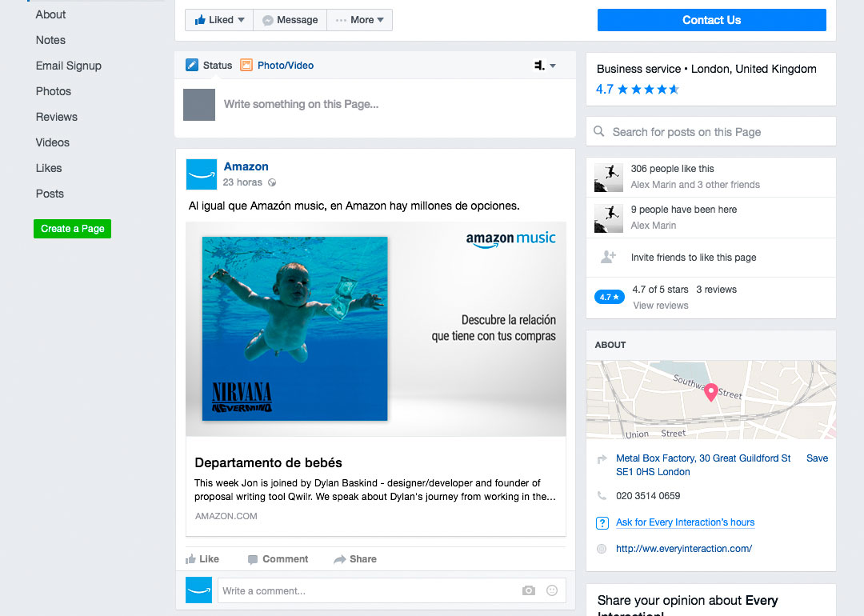Save the page location
This screenshot has width=864, height=616.
pyautogui.click(x=817, y=458)
